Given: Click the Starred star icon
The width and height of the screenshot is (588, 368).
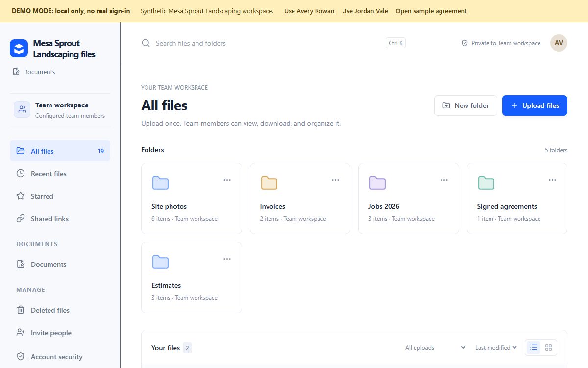Looking at the screenshot, I should pyautogui.click(x=21, y=196).
